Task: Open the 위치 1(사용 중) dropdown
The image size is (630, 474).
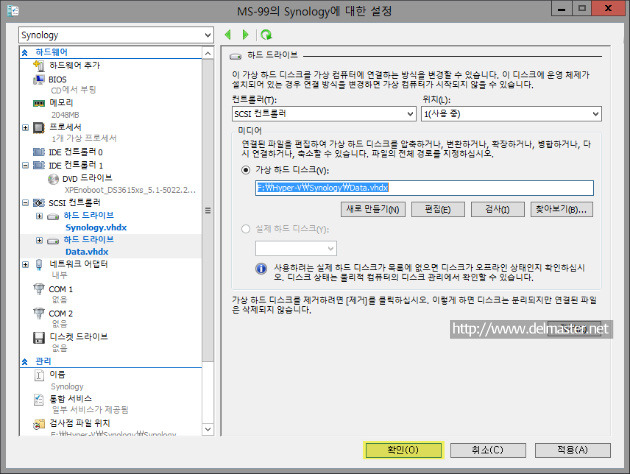Action: (x=511, y=114)
